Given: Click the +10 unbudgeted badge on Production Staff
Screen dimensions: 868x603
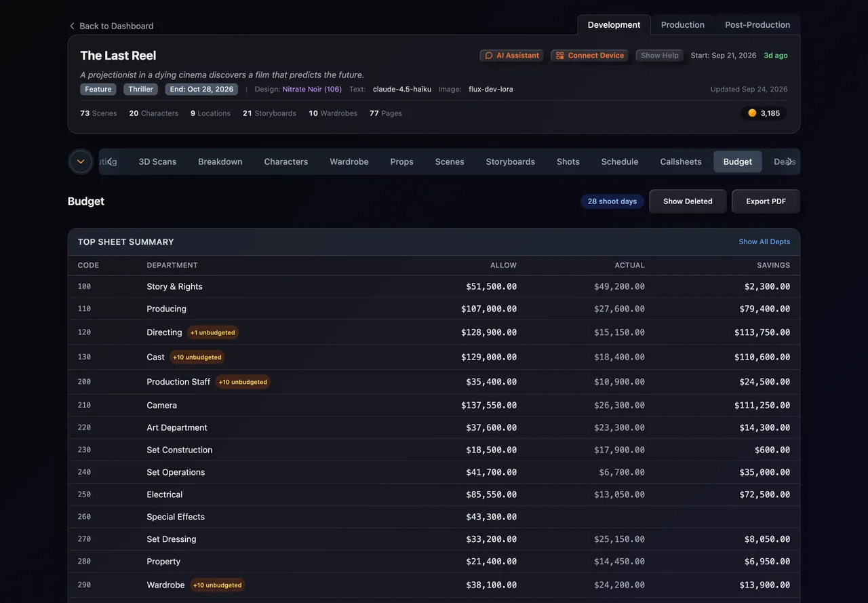Looking at the screenshot, I should pos(243,382).
